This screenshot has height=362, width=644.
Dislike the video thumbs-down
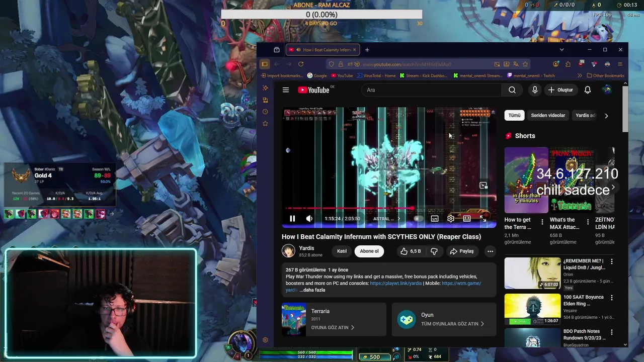click(434, 251)
